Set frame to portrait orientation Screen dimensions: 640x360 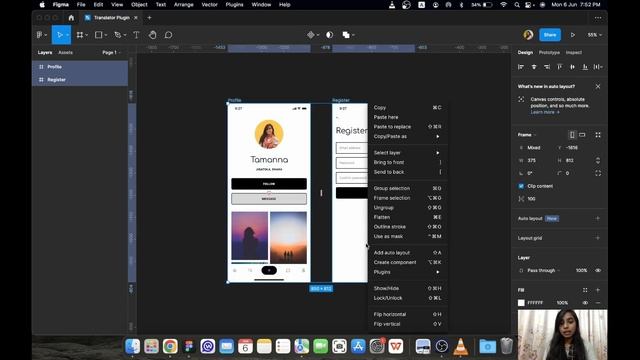pos(572,135)
